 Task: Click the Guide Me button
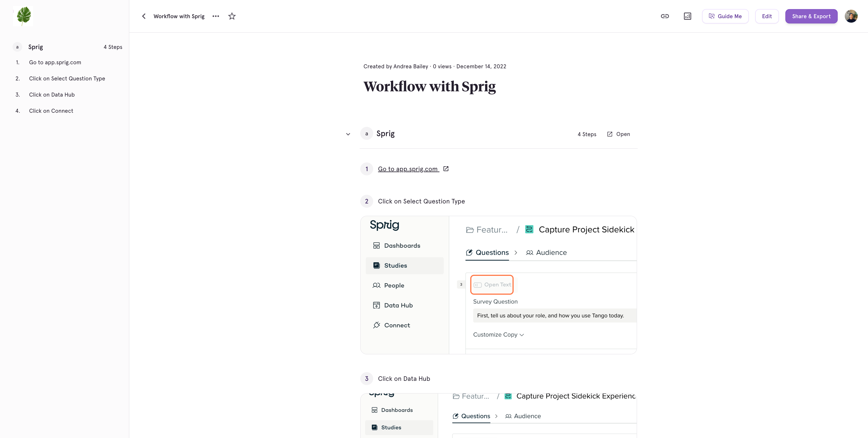(x=725, y=16)
